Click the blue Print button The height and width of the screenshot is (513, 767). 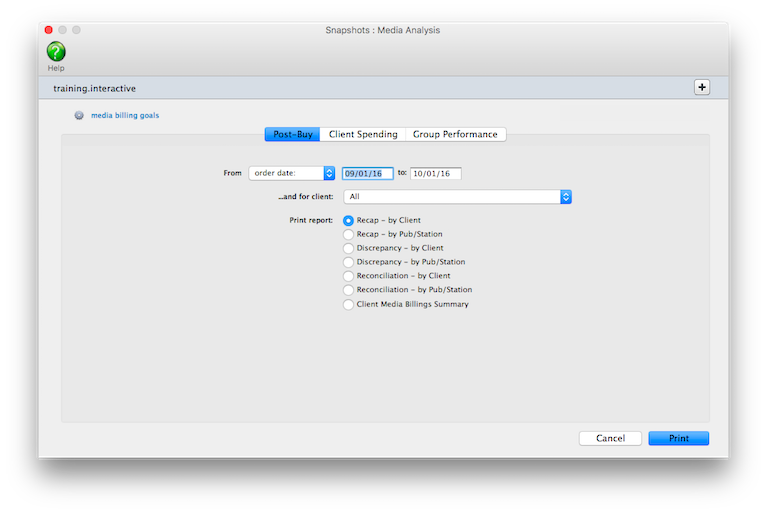coord(678,438)
